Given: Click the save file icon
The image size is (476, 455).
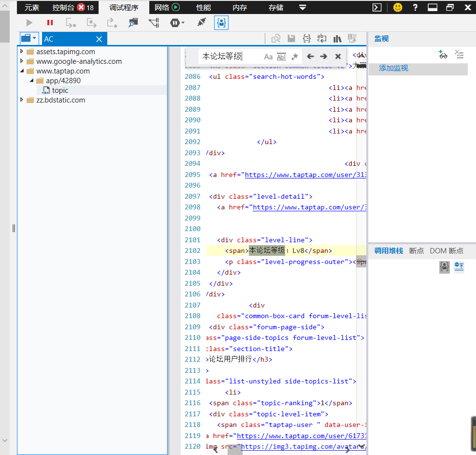Looking at the screenshot, I should 291,39.
